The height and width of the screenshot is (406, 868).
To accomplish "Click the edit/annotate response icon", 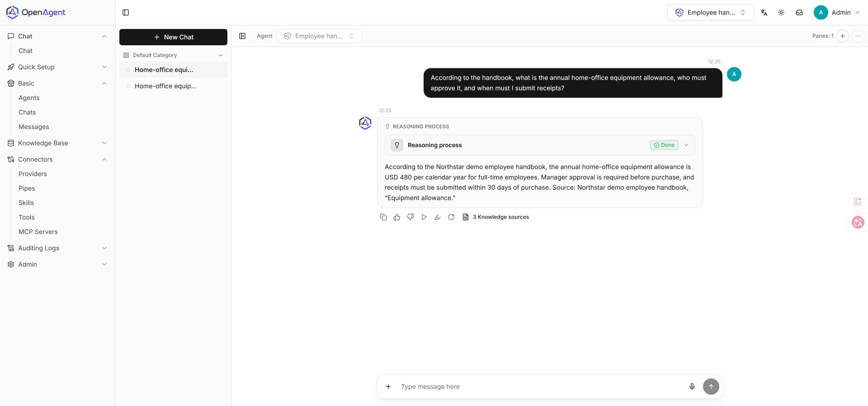I will [x=438, y=217].
